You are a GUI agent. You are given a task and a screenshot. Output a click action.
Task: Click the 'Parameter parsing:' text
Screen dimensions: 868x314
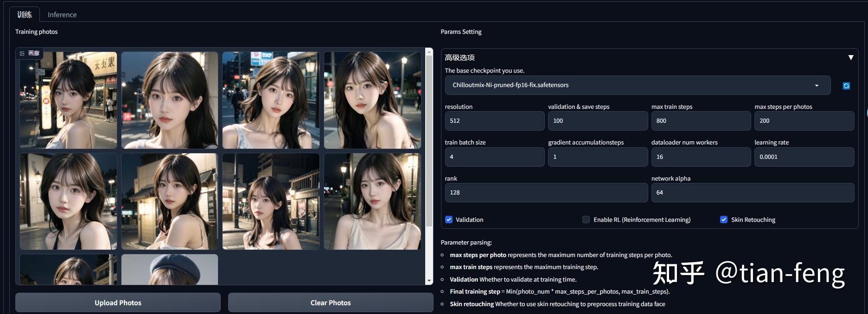[466, 242]
